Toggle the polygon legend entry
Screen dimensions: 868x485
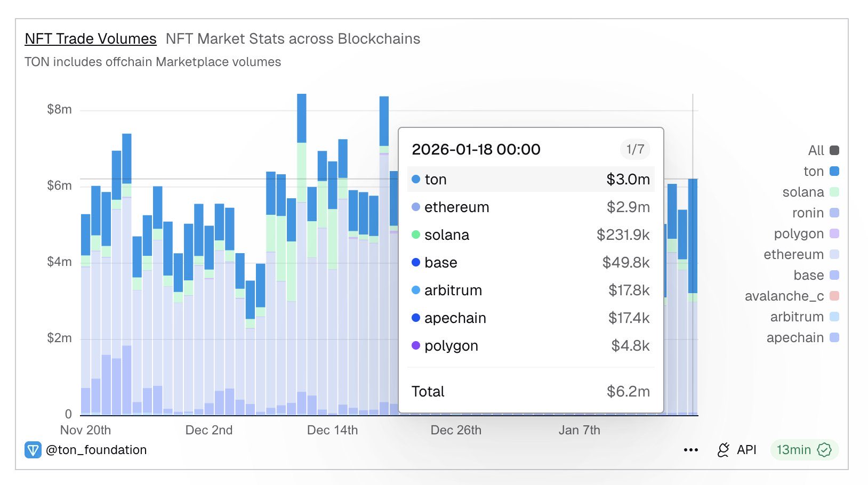coord(834,233)
